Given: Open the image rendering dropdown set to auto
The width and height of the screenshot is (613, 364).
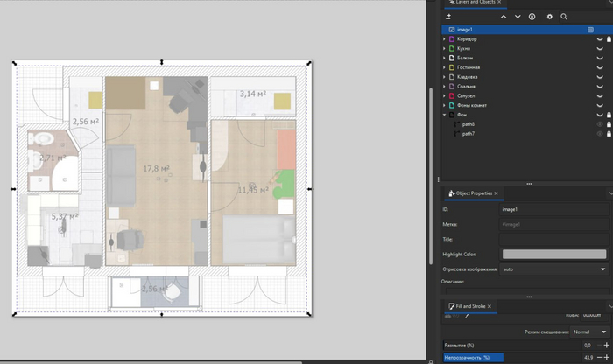Looking at the screenshot, I should click(553, 269).
